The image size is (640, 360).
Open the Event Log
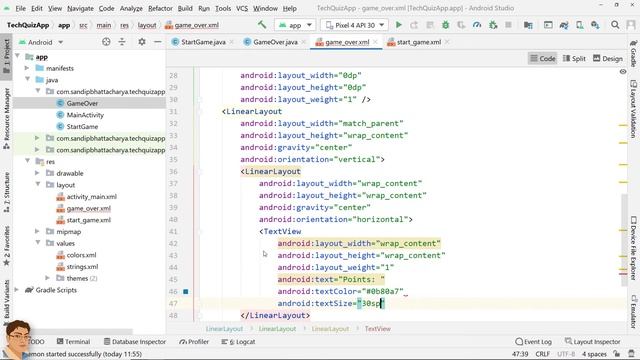coord(533,342)
